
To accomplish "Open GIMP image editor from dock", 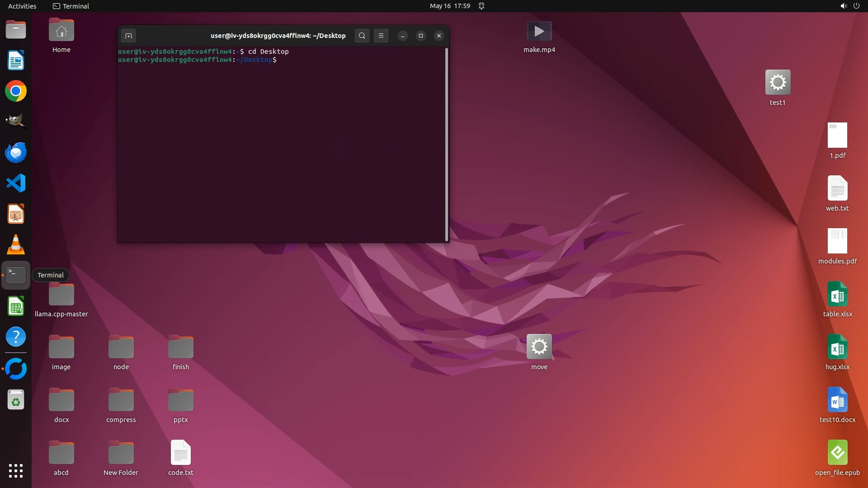I will (16, 122).
